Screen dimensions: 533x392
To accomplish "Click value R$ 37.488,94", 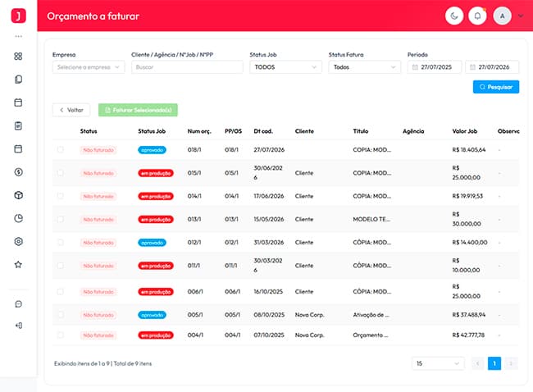I will [469, 315].
